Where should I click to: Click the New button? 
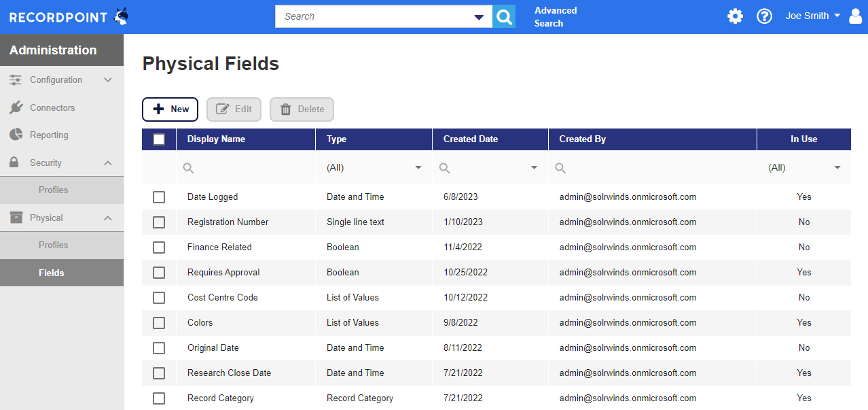(170, 109)
